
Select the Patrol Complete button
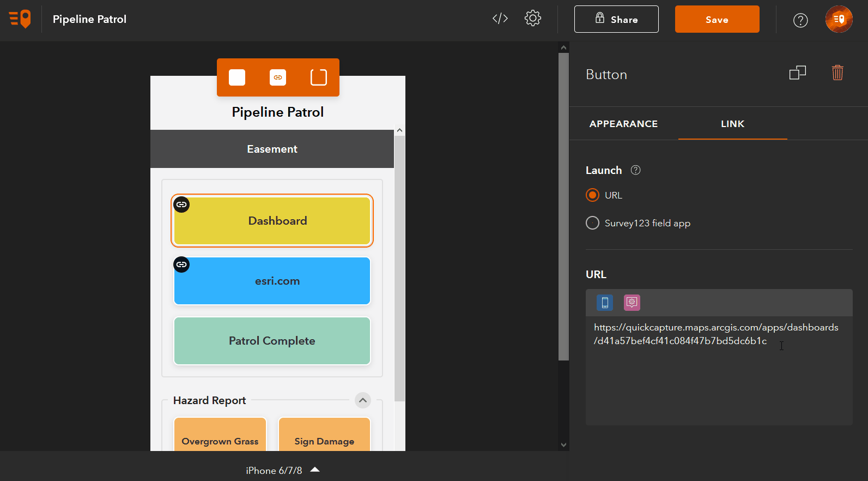pos(272,341)
